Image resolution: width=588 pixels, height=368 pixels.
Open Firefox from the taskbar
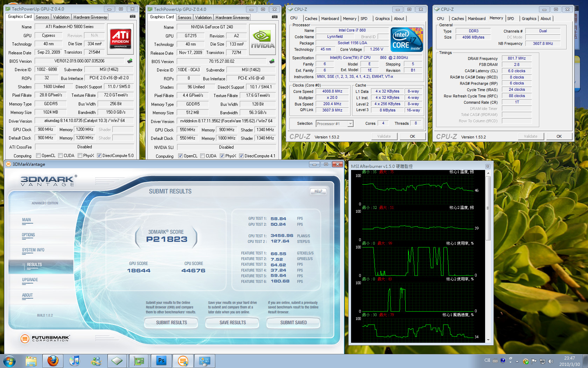pos(53,361)
